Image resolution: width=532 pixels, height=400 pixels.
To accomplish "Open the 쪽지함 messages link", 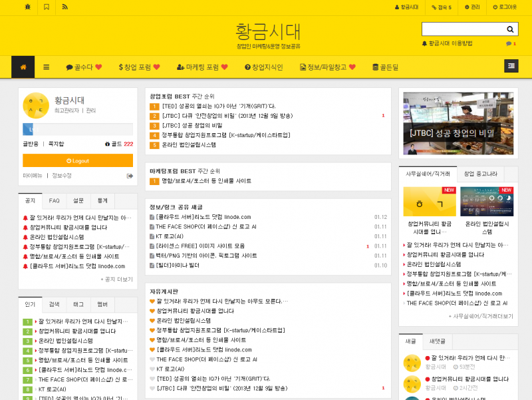I will click(x=56, y=144).
